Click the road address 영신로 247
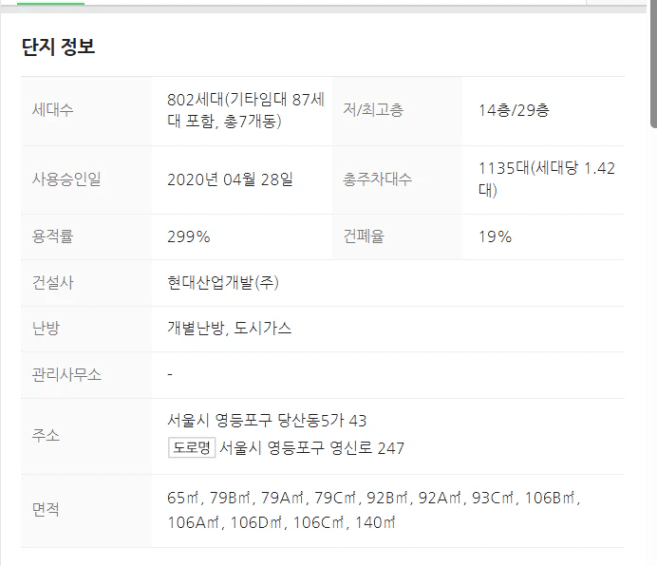657x566 pixels. (367, 448)
